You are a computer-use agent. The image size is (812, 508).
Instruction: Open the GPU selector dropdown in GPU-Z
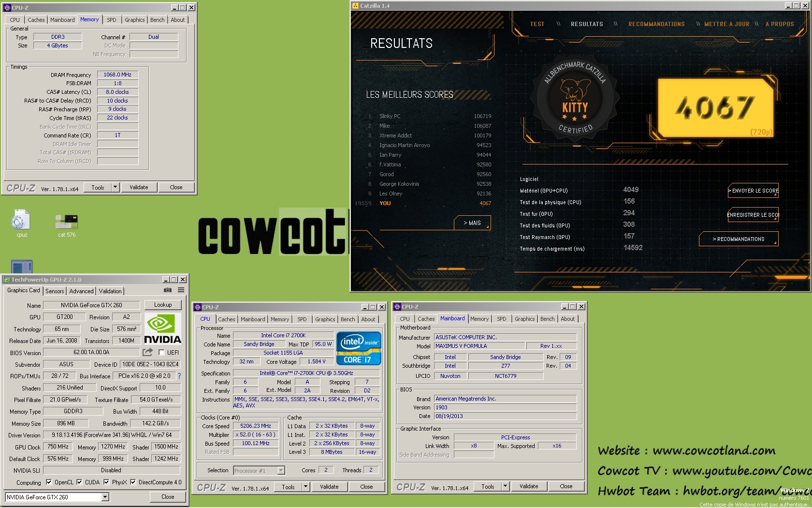pyautogui.click(x=105, y=497)
